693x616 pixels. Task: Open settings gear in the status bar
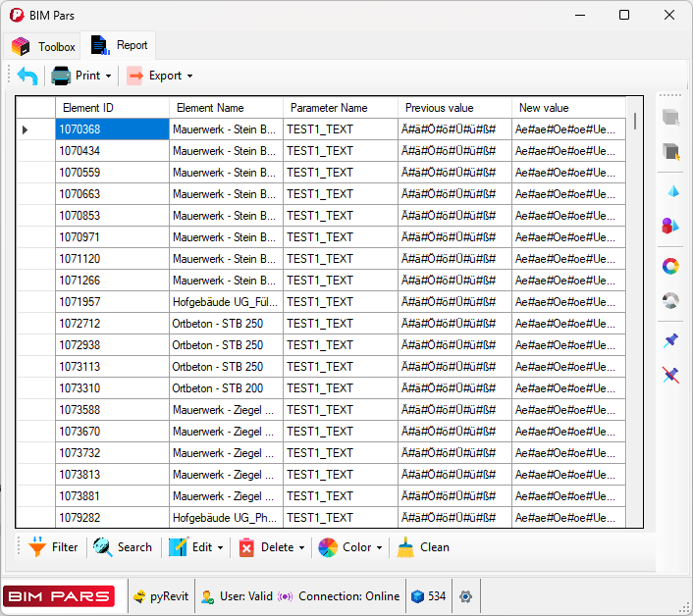pos(465,596)
